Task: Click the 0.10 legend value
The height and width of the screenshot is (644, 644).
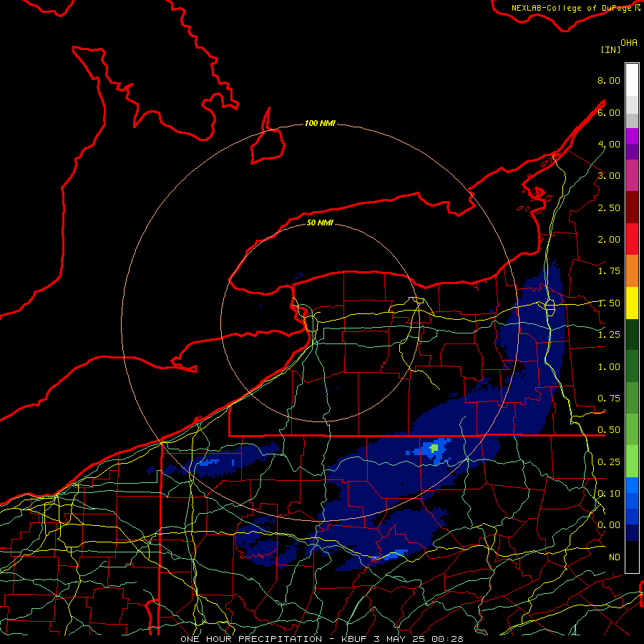Action: 609,494
